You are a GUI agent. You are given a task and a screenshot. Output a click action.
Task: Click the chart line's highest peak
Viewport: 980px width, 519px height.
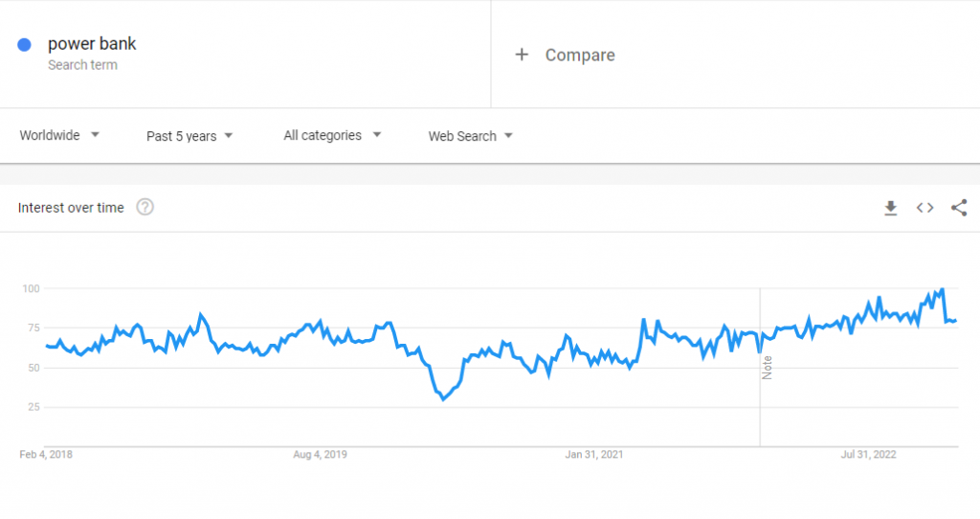point(942,289)
